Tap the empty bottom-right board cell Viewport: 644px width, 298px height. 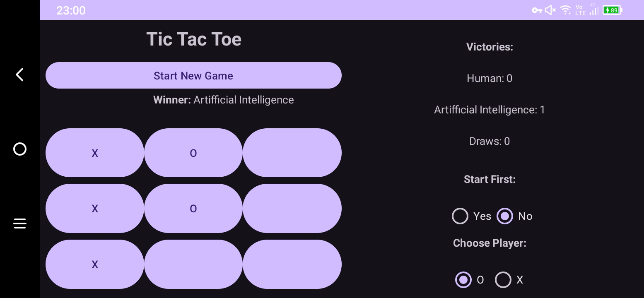292,264
